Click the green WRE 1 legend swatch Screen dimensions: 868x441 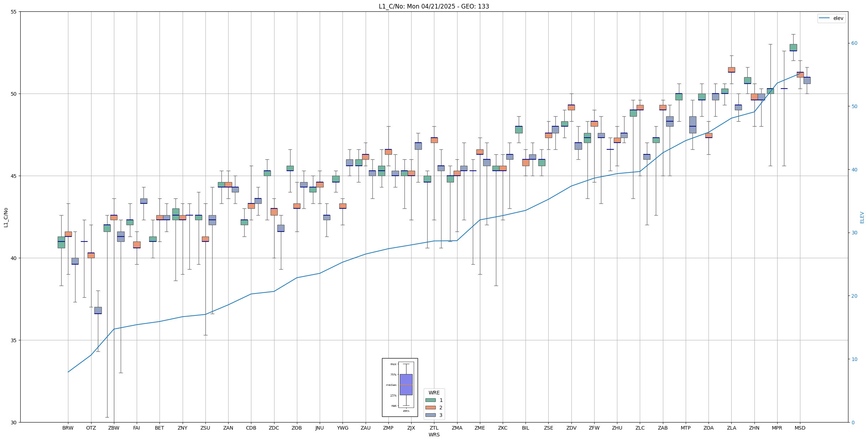pos(430,400)
